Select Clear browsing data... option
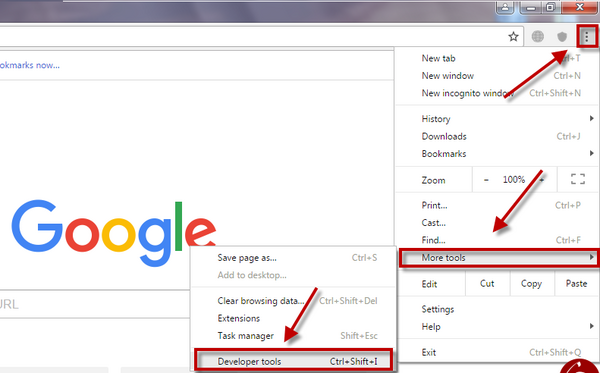 (293, 301)
